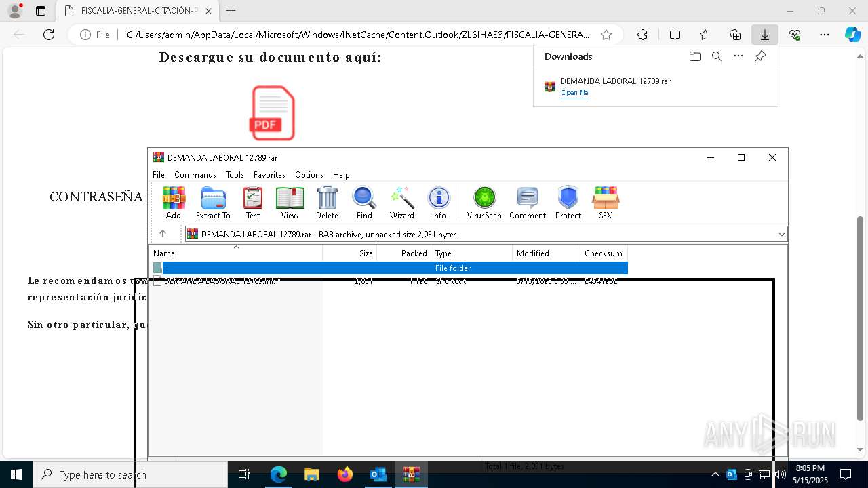Click DEMANDA LABORAL 12789.rar in Downloads
The image size is (868, 488).
pos(615,81)
